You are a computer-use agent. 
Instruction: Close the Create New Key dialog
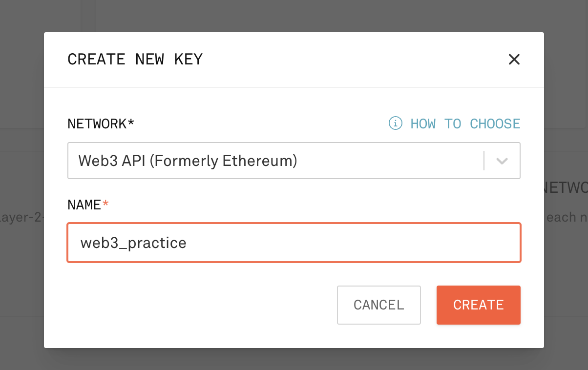click(514, 60)
